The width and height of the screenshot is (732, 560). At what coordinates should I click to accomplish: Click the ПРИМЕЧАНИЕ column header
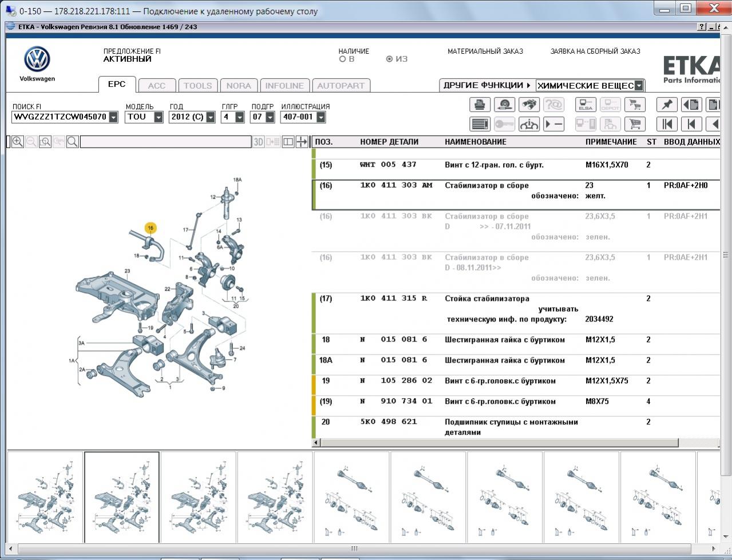(611, 142)
